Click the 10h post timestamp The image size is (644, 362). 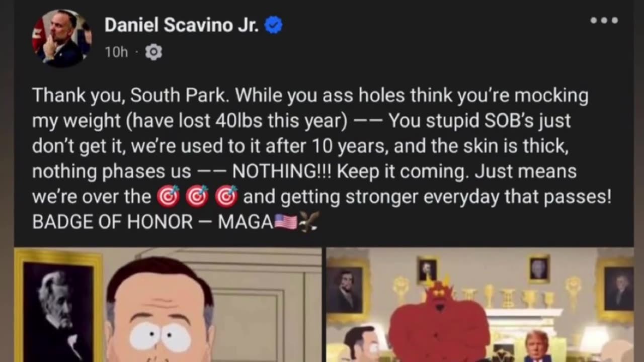pyautogui.click(x=116, y=52)
